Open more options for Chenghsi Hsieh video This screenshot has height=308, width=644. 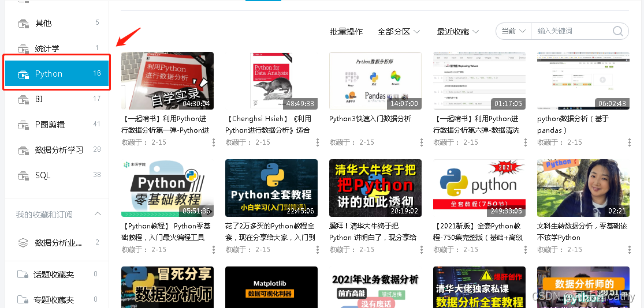click(x=318, y=142)
